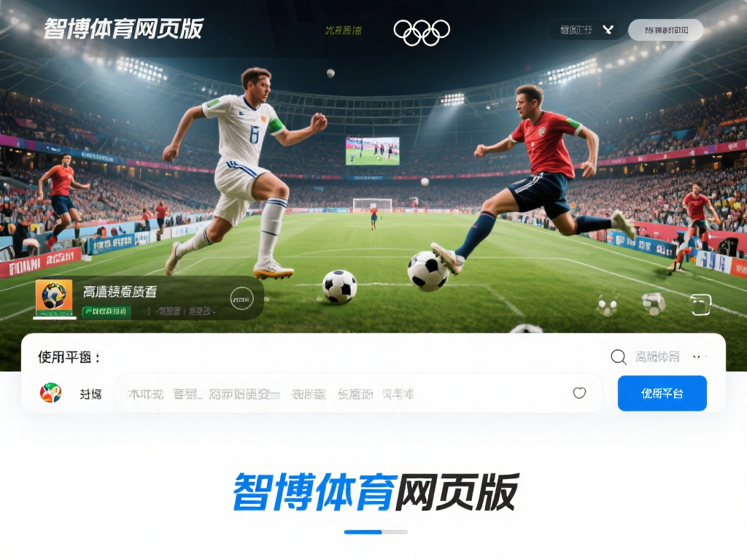Click the rounded square icon on right of pitch
The image size is (747, 560).
click(701, 305)
